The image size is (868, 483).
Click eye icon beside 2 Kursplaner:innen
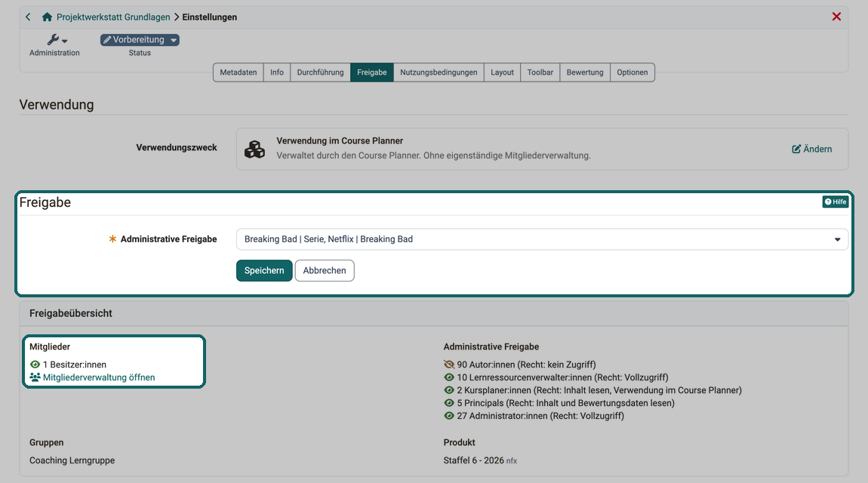tap(449, 390)
